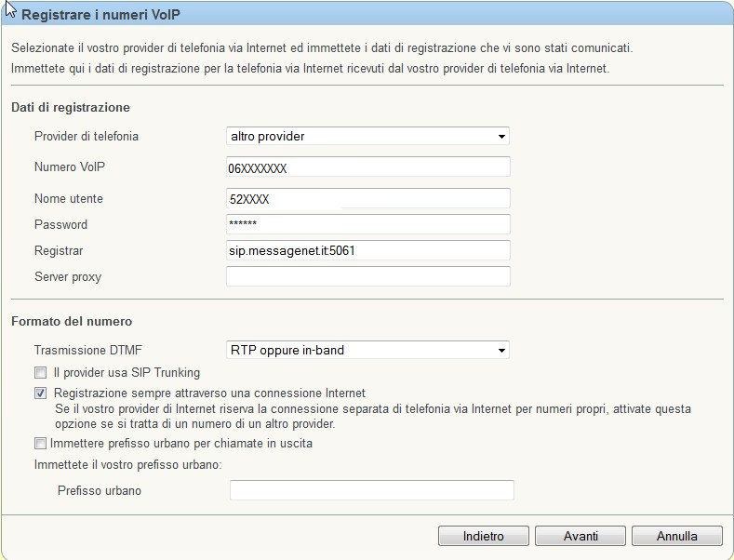The width and height of the screenshot is (734, 560).
Task: Continue with the Avanti button
Action: 581,536
